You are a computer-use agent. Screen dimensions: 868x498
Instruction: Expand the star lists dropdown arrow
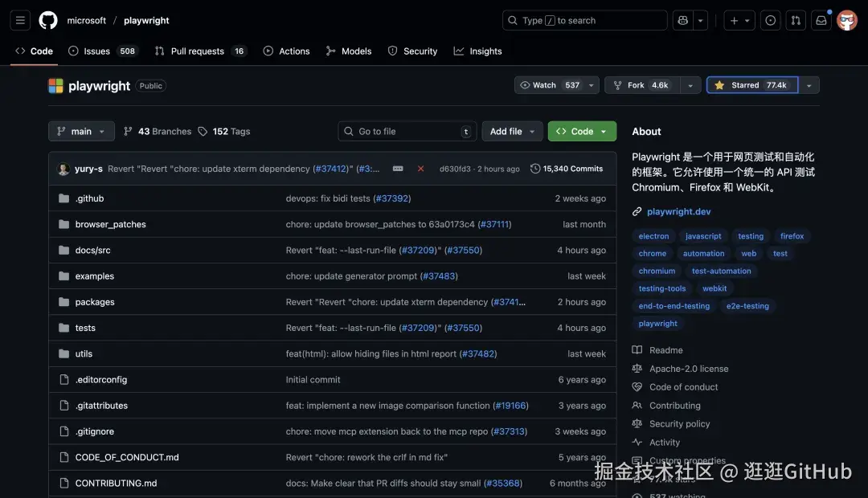[x=809, y=85]
